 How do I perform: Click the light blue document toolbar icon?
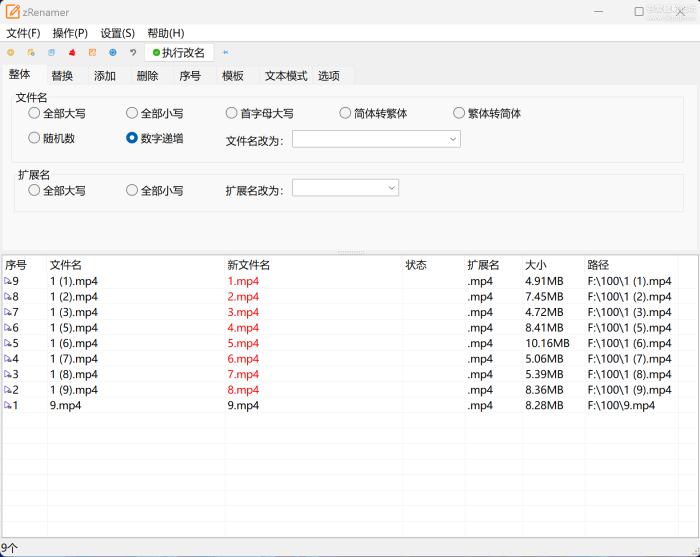tap(51, 53)
